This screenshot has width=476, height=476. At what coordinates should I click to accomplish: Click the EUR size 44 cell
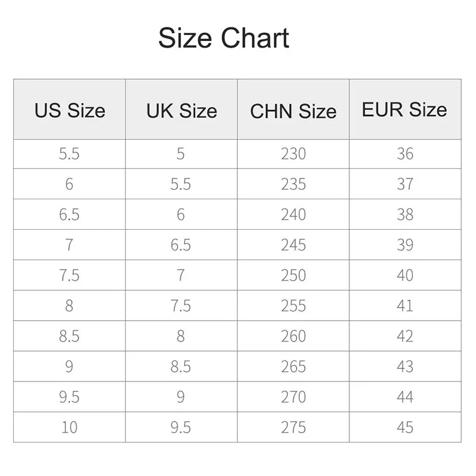(x=405, y=397)
